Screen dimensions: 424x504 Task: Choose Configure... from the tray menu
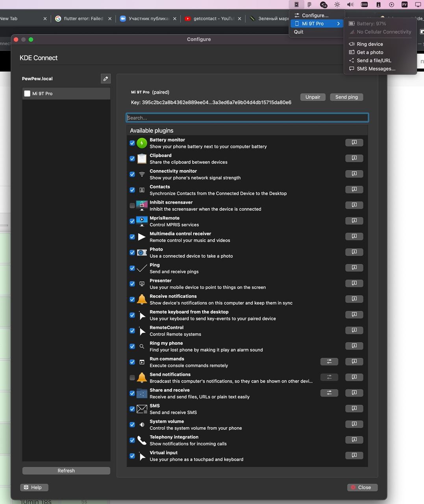(x=317, y=15)
